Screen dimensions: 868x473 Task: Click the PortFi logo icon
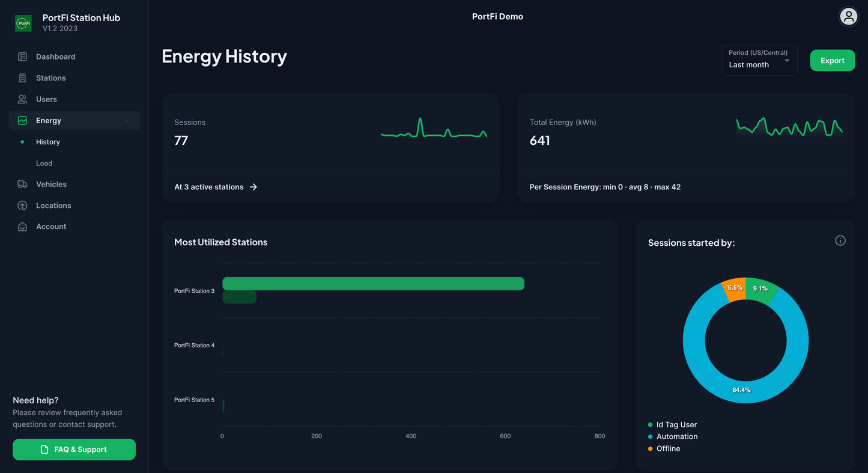23,23
